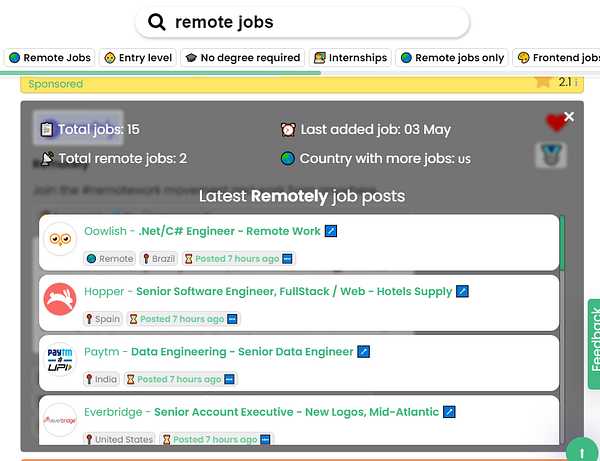Open Paytm Senior Data Engineer job link
The width and height of the screenshot is (600, 461).
pyautogui.click(x=218, y=352)
